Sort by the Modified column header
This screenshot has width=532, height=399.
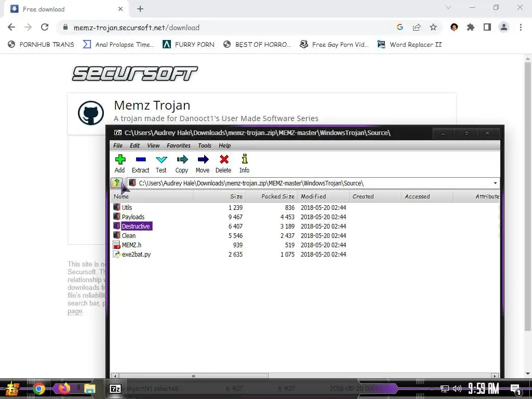click(x=323, y=196)
